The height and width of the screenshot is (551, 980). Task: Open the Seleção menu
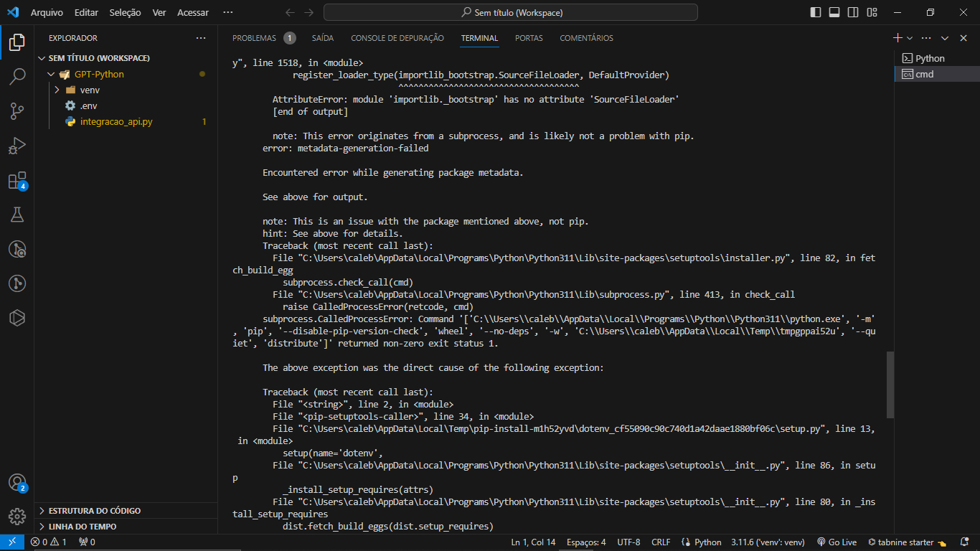coord(125,12)
